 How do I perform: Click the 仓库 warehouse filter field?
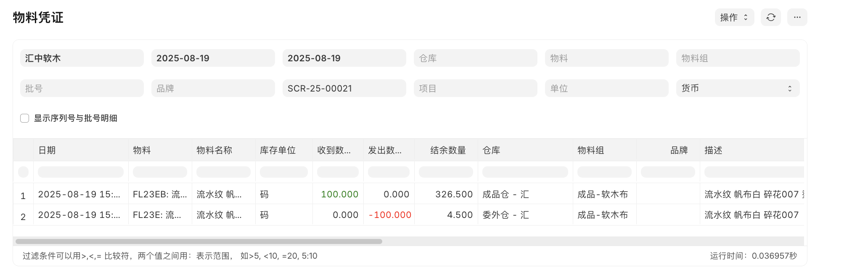tap(475, 58)
